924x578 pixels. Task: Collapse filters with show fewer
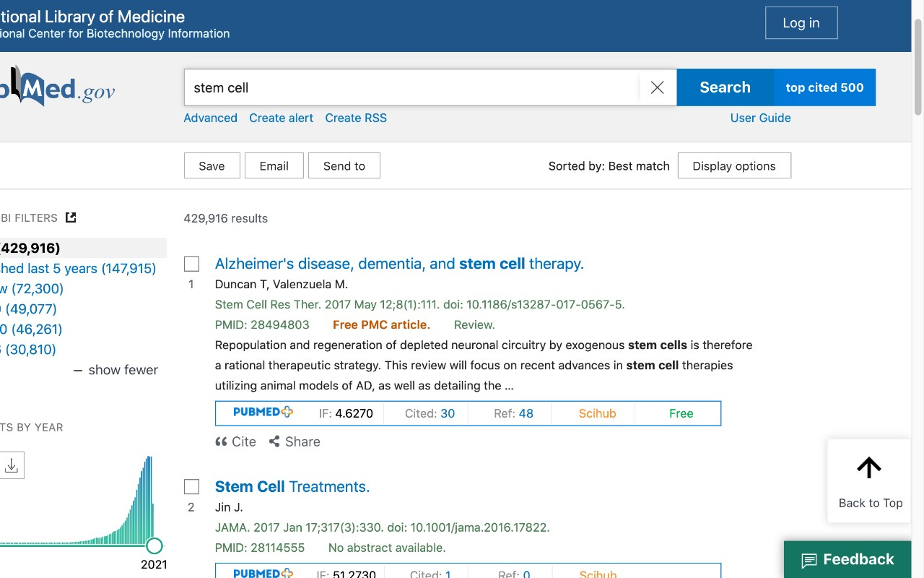coord(115,370)
